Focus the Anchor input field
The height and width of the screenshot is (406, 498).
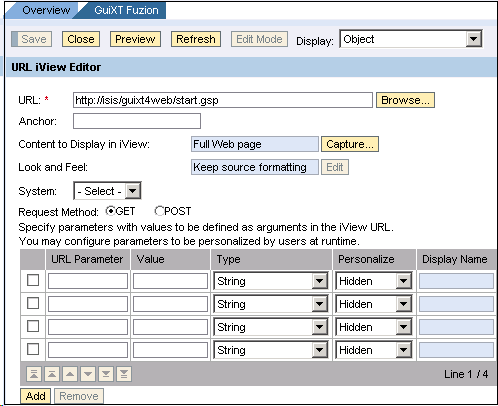(137, 121)
